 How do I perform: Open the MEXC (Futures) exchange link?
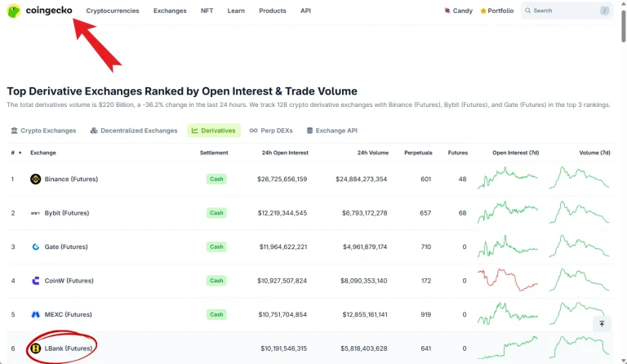point(68,314)
